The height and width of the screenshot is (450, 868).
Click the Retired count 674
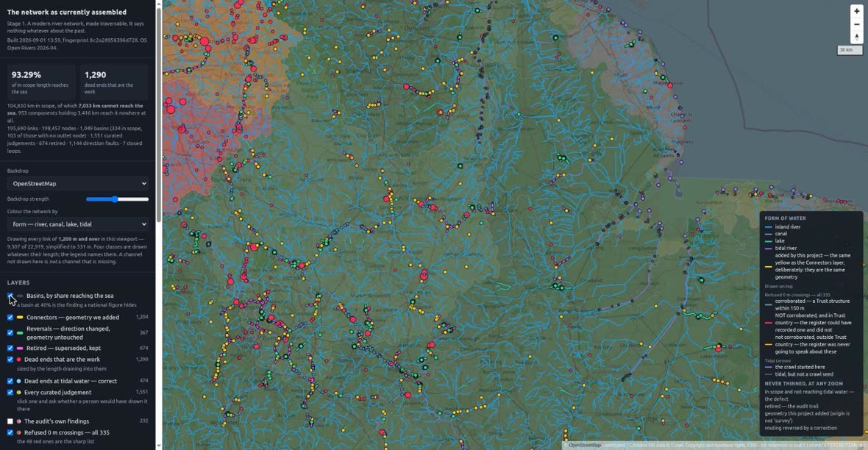(x=144, y=348)
